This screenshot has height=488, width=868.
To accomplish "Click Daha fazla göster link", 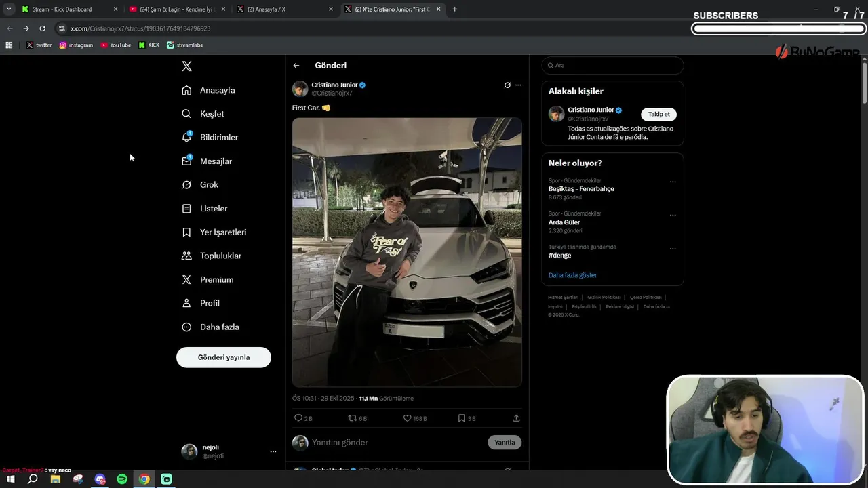I will pos(572,275).
